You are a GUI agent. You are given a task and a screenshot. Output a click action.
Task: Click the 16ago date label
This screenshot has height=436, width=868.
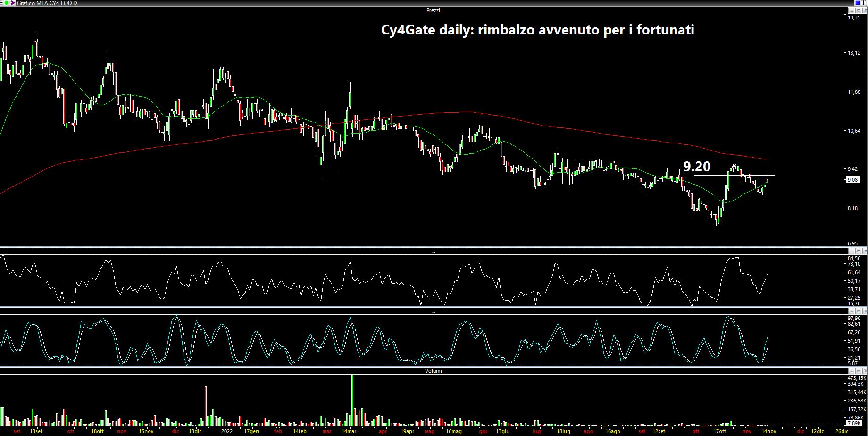click(x=612, y=431)
